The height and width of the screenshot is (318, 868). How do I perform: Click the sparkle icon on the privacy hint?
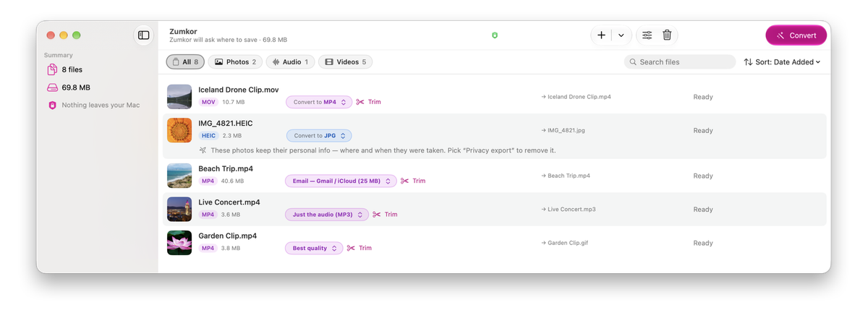coord(203,150)
